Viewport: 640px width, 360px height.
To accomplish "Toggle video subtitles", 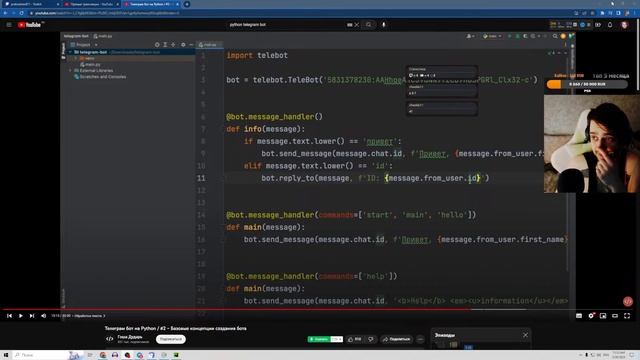I will (579, 316).
